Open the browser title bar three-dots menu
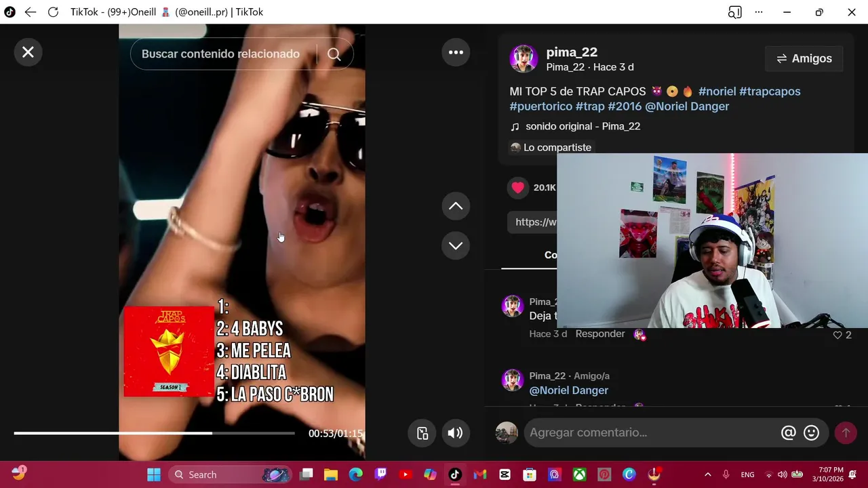The image size is (868, 488). click(759, 12)
